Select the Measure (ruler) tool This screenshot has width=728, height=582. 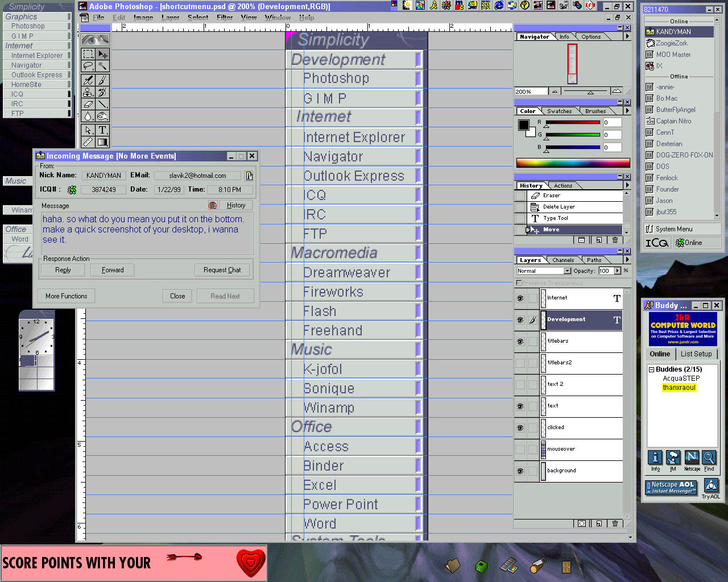point(88,142)
